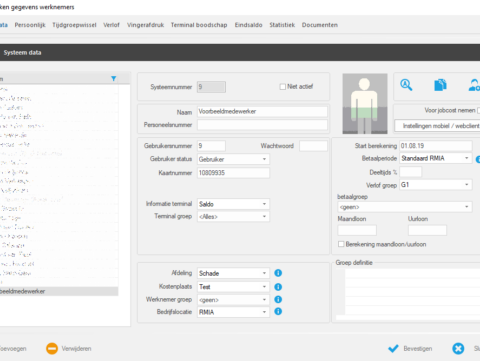
Task: Click the info icon next to Afdeling
Action: 278,273
